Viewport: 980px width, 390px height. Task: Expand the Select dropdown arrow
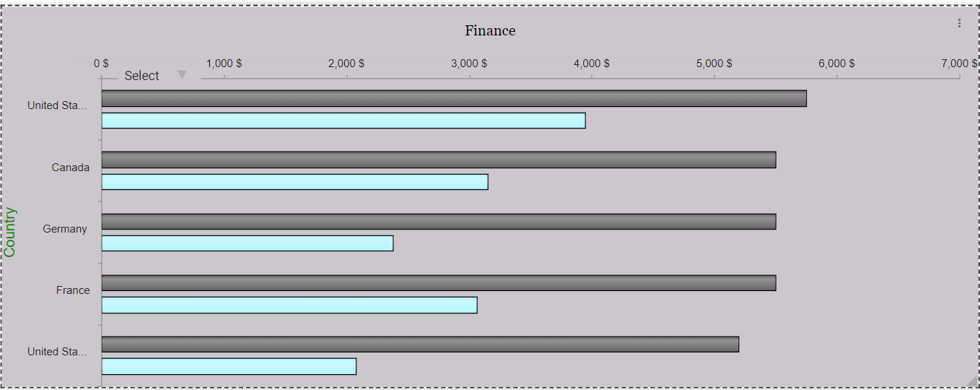tap(182, 74)
